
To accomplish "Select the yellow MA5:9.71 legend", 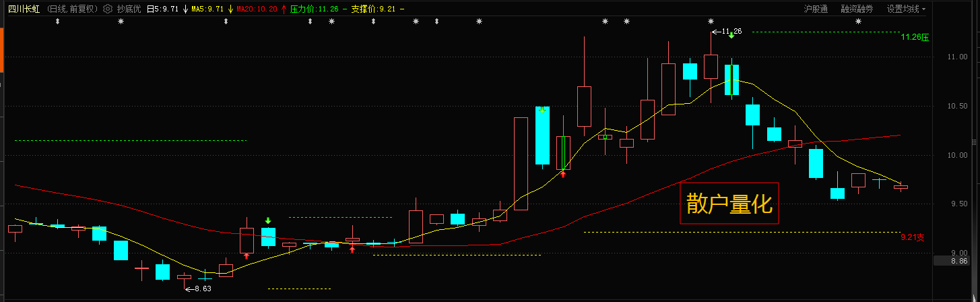I will click(207, 9).
